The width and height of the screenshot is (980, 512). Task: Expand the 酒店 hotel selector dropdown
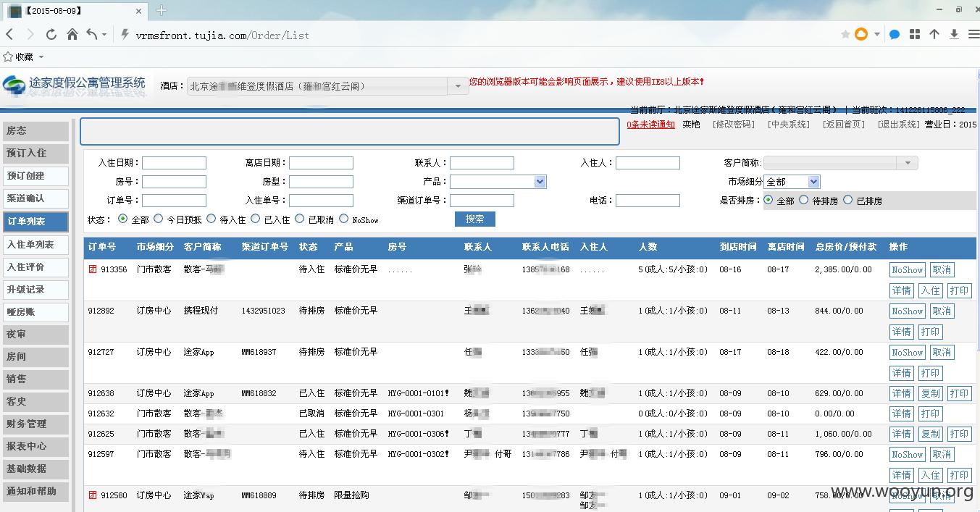(458, 86)
